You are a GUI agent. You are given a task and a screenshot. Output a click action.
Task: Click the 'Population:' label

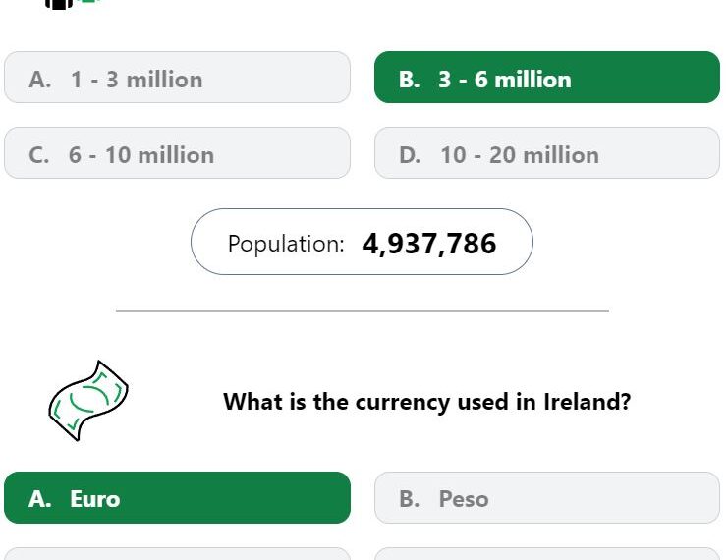click(286, 244)
